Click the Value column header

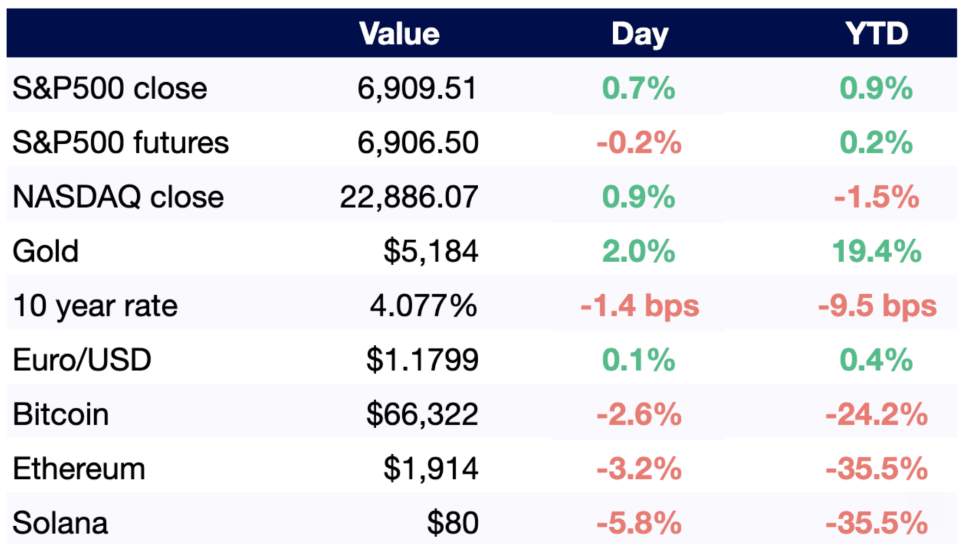(399, 34)
